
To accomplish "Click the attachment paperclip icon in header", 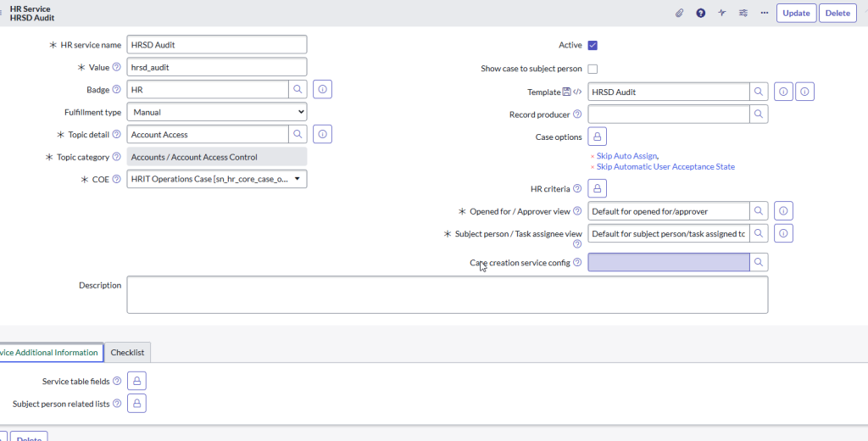I will click(679, 13).
